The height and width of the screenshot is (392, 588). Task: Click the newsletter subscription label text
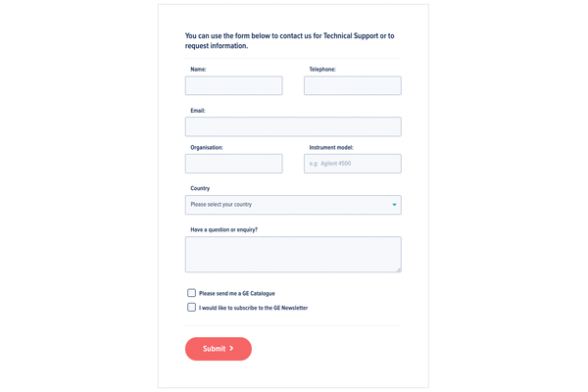[254, 308]
